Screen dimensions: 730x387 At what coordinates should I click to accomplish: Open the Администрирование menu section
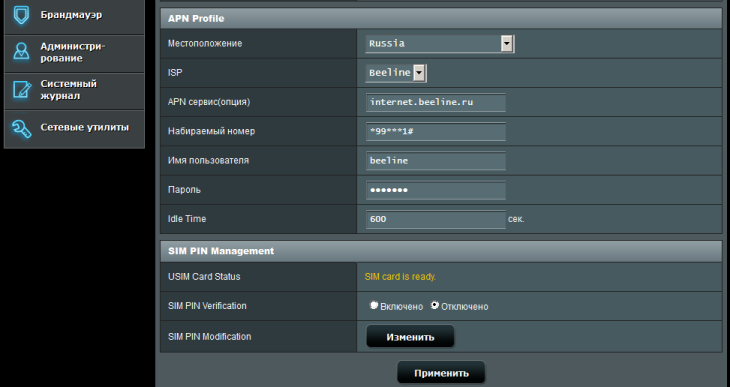coord(73,52)
